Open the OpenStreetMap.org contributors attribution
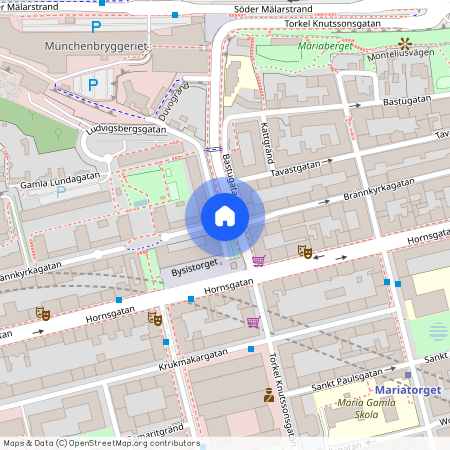This screenshot has width=450, height=450. (x=102, y=443)
